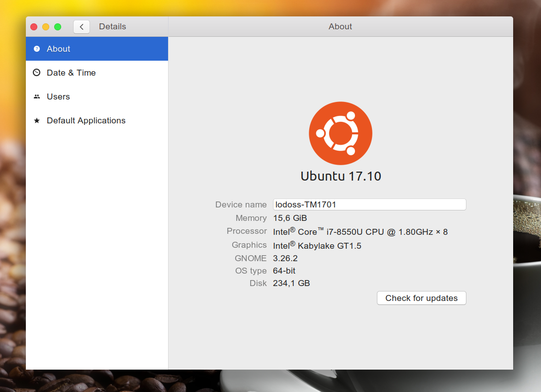
Task: Click the Default Applications star icon
Action: point(37,120)
